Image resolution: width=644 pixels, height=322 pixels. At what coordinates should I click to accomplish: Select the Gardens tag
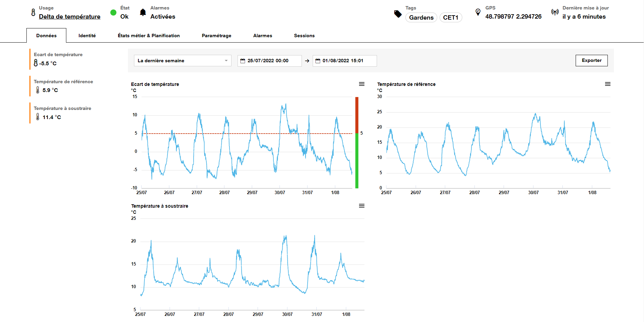pos(421,18)
